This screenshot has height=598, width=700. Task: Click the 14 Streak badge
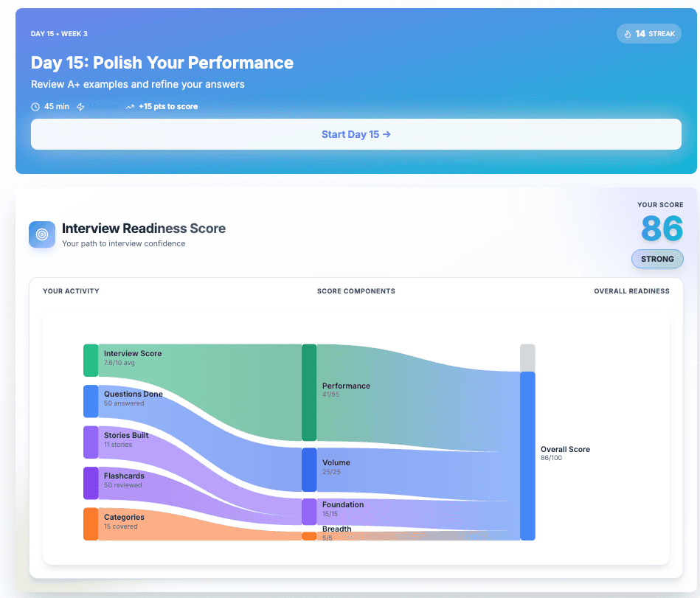click(x=649, y=34)
